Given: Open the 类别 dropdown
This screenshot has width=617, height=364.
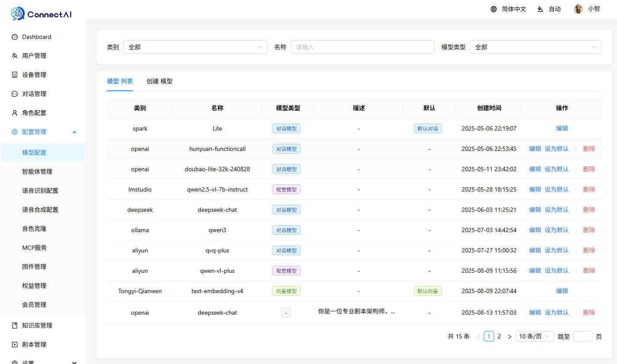Looking at the screenshot, I should 195,47.
